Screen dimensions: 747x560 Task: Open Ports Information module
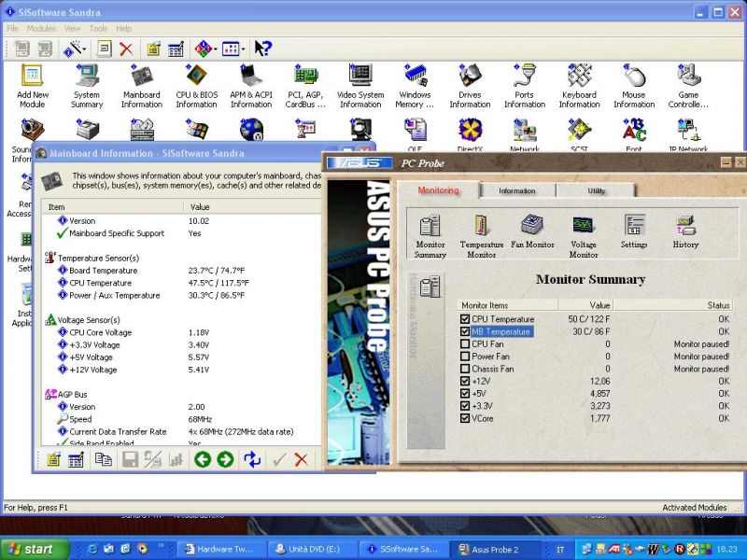525,86
